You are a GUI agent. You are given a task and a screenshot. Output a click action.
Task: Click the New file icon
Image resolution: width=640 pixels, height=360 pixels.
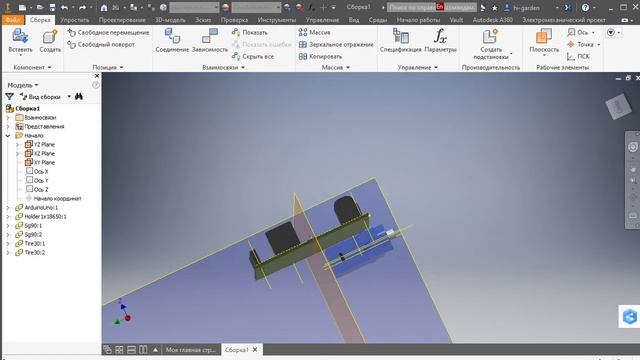22,7
